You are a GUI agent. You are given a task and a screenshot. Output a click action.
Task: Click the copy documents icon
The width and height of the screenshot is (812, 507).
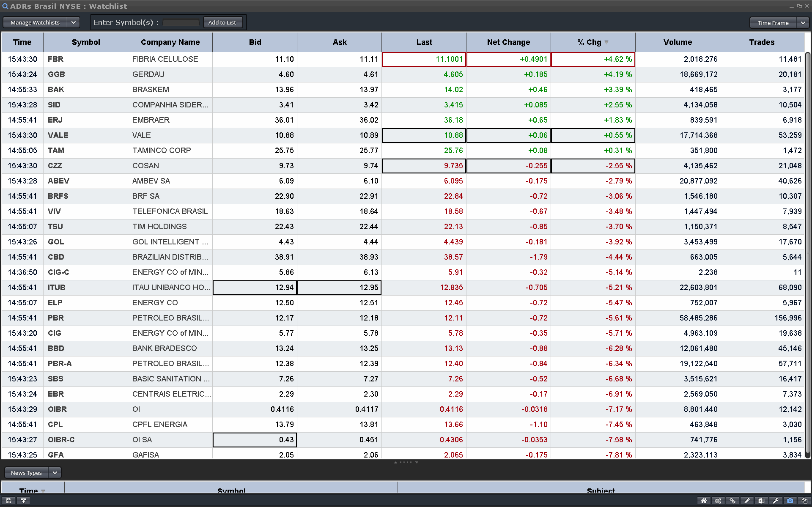coord(804,501)
